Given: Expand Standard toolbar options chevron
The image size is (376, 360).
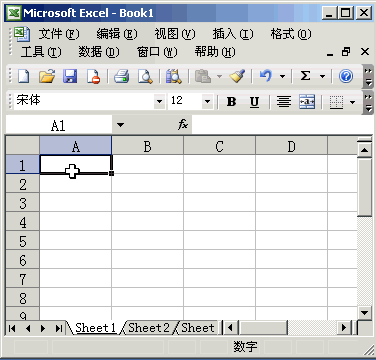Looking at the screenshot, I should [368, 76].
